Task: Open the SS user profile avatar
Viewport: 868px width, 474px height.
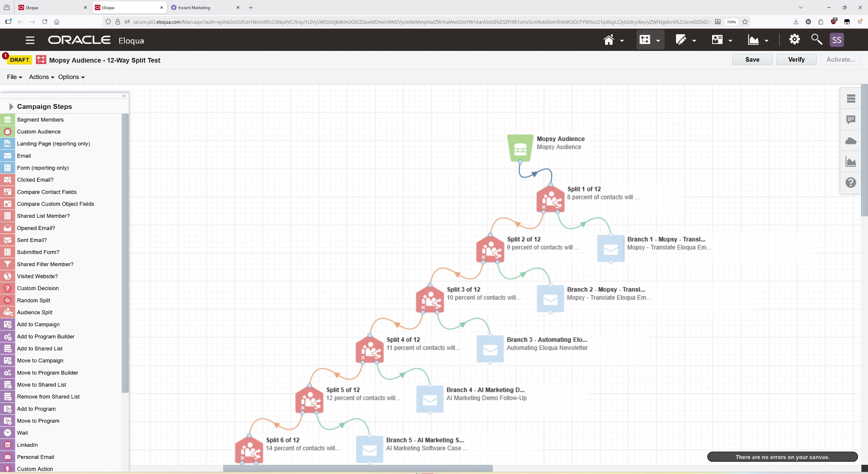Action: tap(836, 40)
